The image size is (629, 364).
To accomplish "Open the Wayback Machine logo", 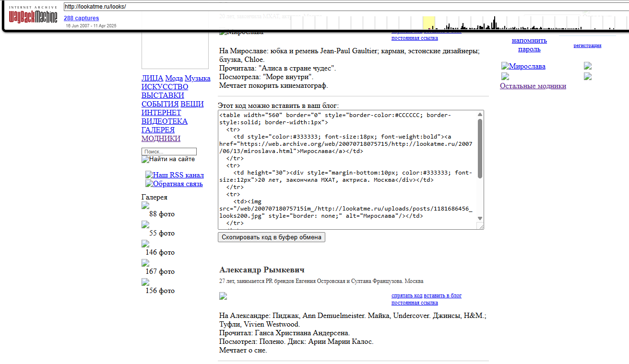I will click(x=33, y=15).
